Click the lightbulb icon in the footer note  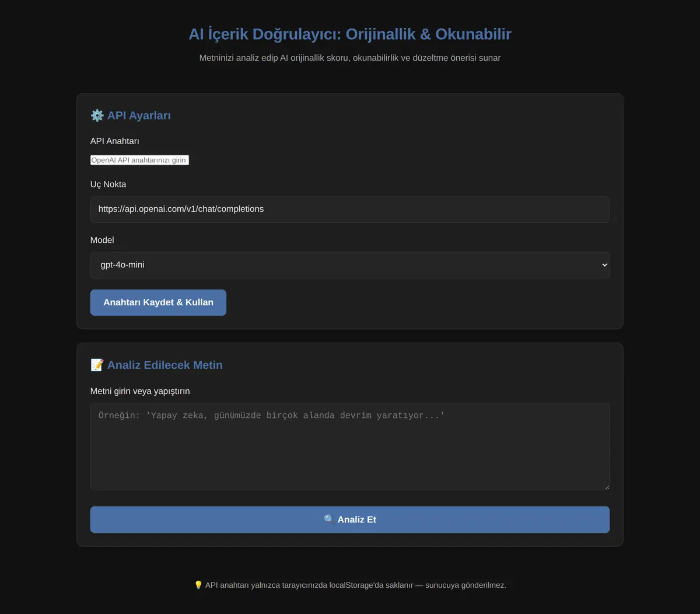pyautogui.click(x=198, y=585)
